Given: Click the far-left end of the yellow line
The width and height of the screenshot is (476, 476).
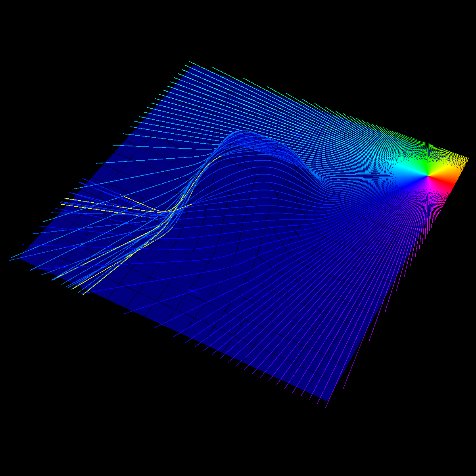Looking at the screenshot, I should pyautogui.click(x=60, y=204).
